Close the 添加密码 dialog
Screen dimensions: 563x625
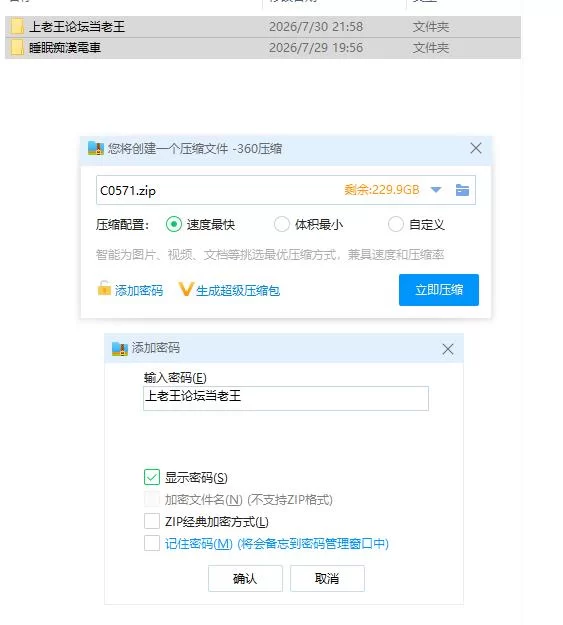[x=448, y=349]
